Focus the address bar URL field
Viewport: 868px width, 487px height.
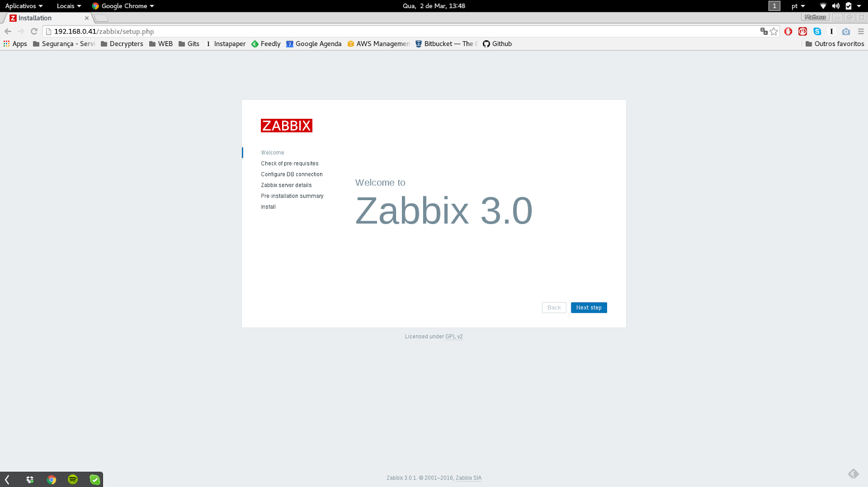(401, 31)
